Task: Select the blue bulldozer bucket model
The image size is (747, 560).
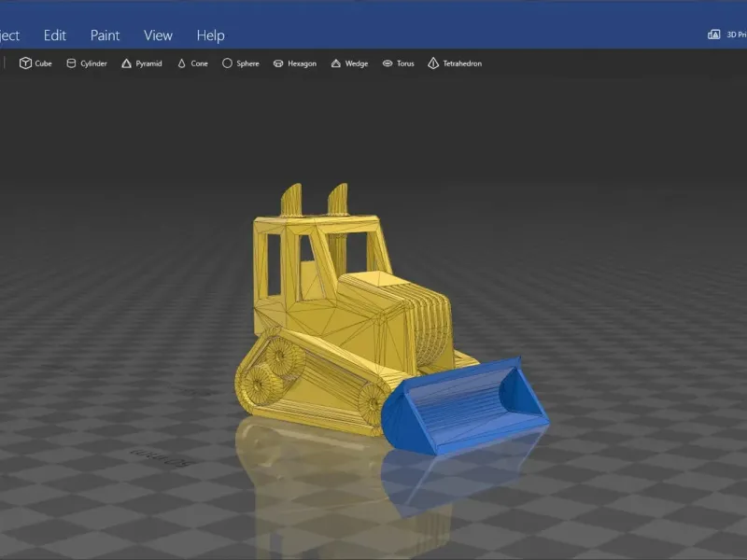Action: point(464,405)
